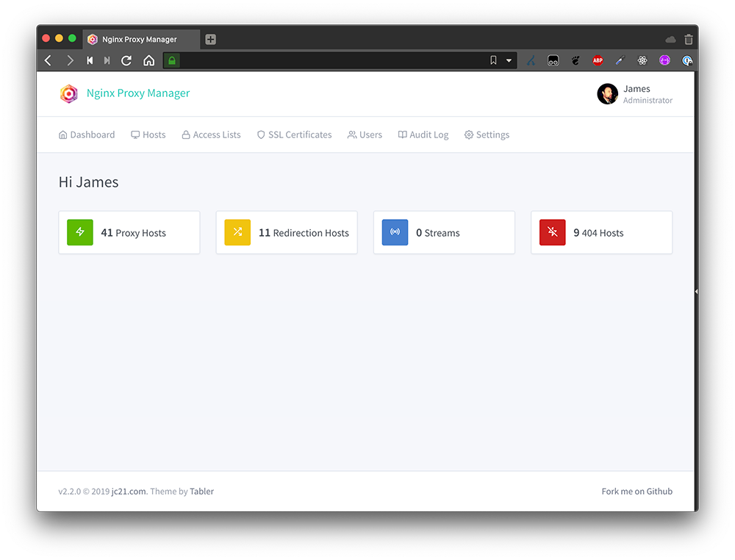Switch to the Nginx Proxy Manager tab
Viewport: 735px width, 560px height.
click(141, 39)
